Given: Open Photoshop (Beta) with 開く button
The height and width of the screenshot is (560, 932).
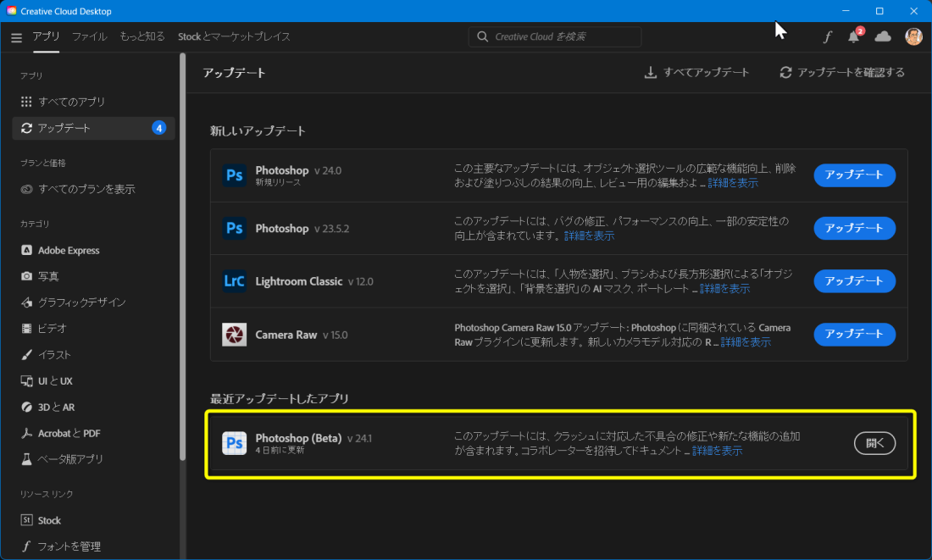Looking at the screenshot, I should pos(874,443).
